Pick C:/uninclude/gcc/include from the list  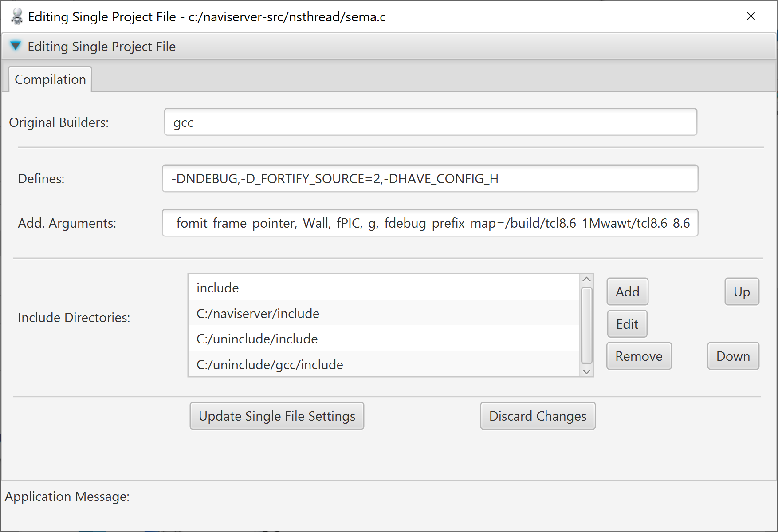384,364
